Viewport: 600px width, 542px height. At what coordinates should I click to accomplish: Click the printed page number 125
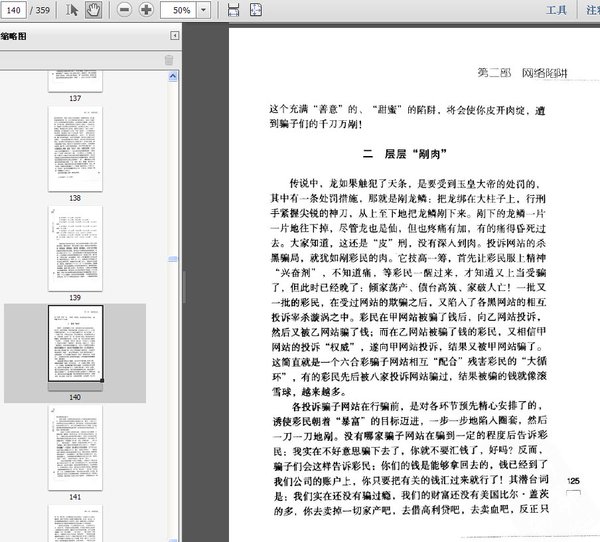point(573,481)
